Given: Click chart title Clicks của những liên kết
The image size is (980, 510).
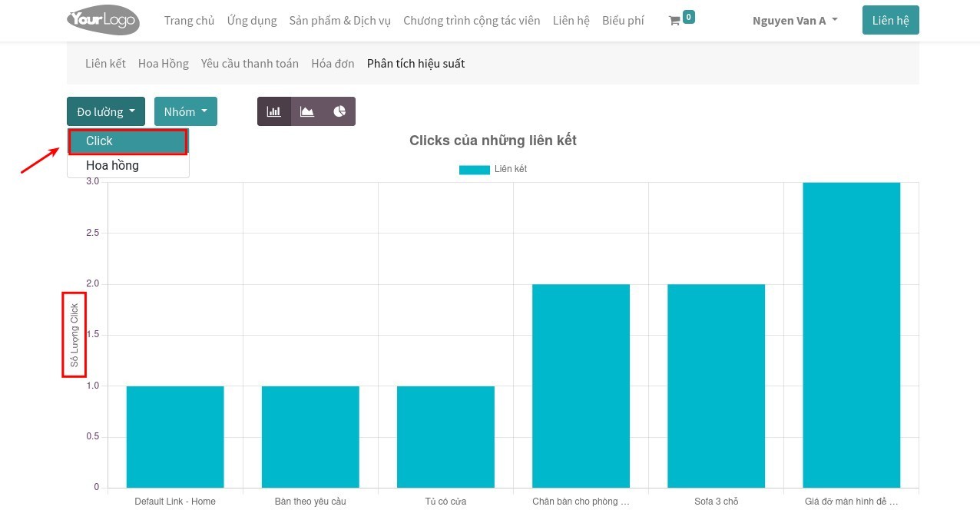Looking at the screenshot, I should [x=493, y=141].
